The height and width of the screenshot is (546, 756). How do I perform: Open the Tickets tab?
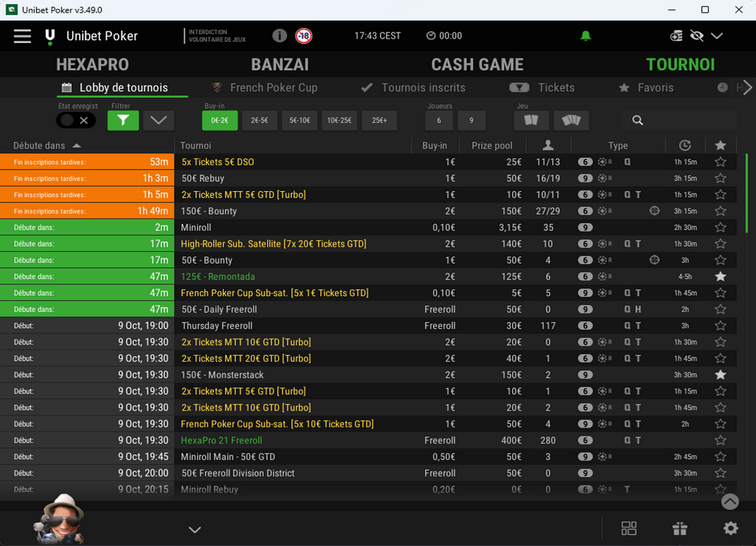(x=556, y=87)
